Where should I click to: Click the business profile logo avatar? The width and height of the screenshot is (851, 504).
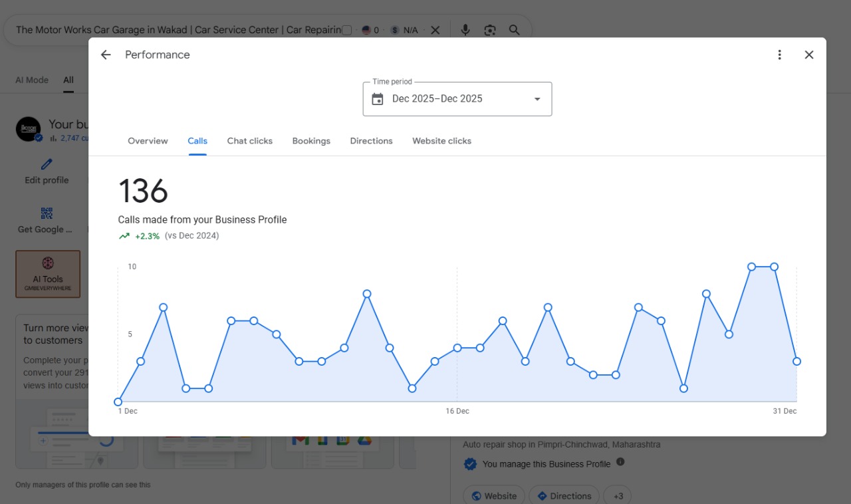click(x=29, y=129)
